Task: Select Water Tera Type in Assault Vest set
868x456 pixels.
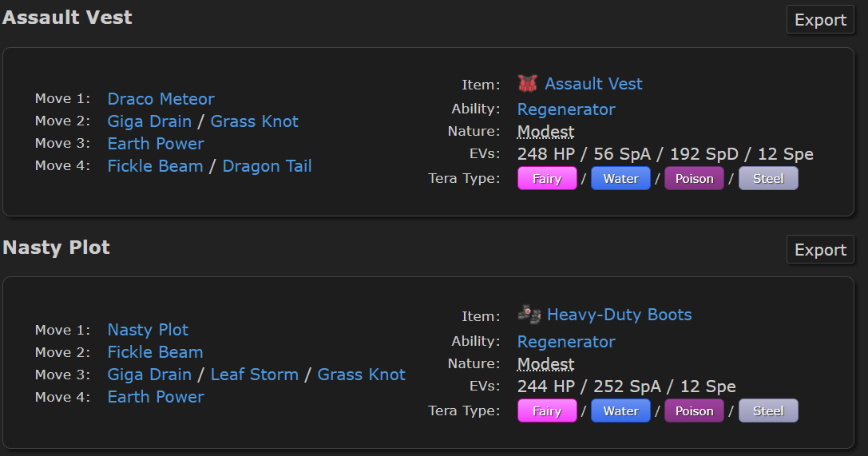Action: click(x=620, y=179)
